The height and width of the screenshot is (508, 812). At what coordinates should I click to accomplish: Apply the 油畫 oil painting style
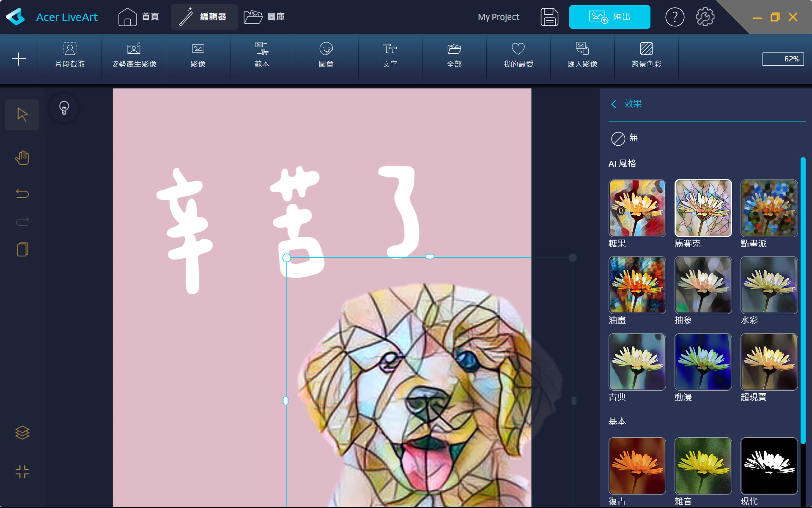coord(637,285)
